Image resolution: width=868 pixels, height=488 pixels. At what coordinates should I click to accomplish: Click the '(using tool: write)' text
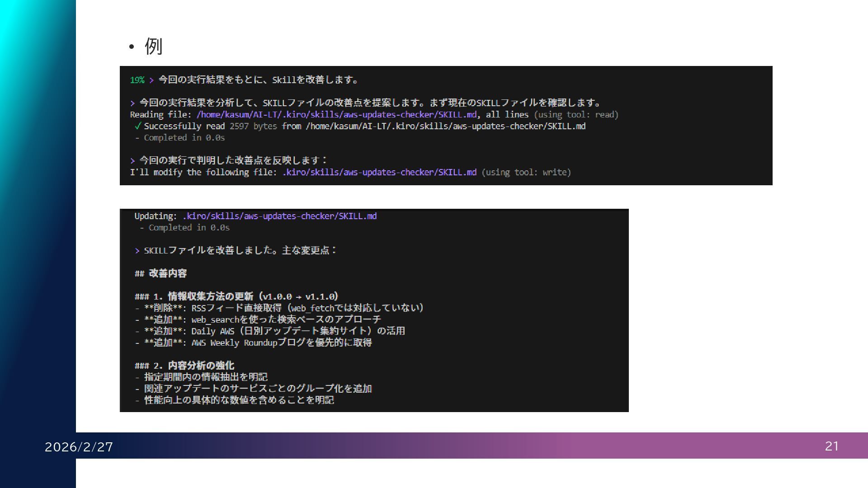point(526,172)
